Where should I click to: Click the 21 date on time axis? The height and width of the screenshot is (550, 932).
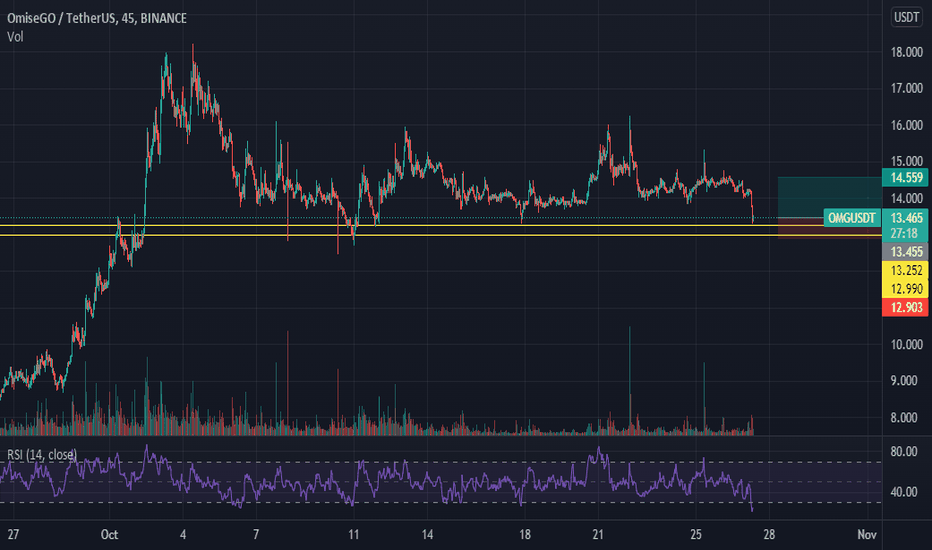pyautogui.click(x=598, y=535)
